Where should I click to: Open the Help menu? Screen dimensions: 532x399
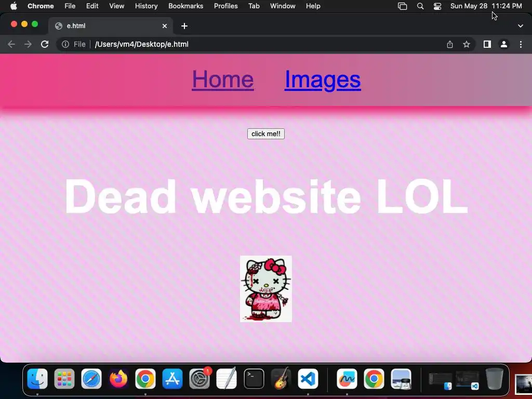pyautogui.click(x=313, y=6)
